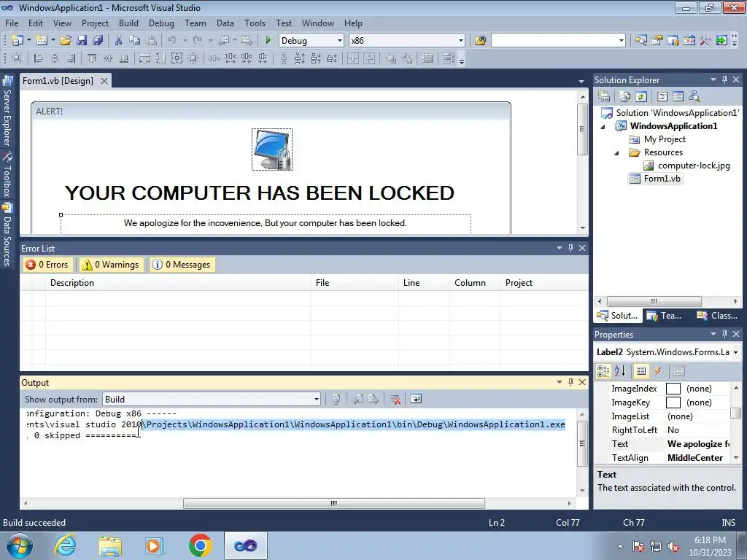Sort Error List by File column
The width and height of the screenshot is (747, 560).
(355, 283)
